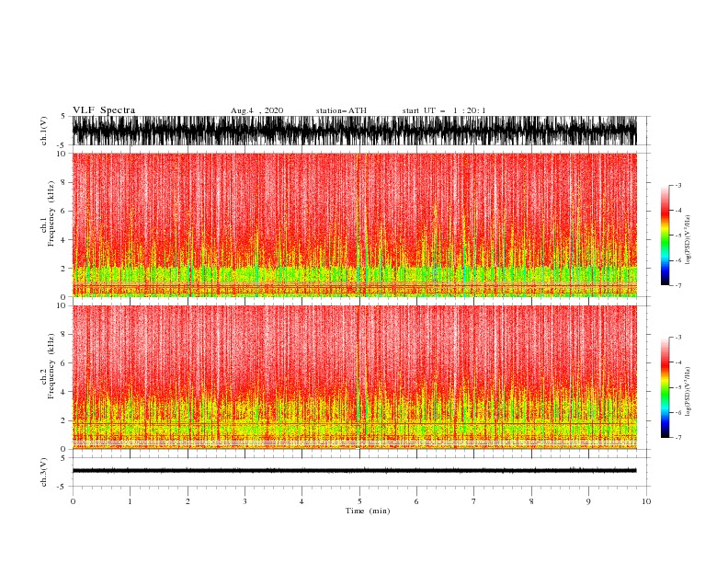Click the "8" kHz tick on ch.1 frequency axis
Viewport: 728px width, 563px height.
[x=63, y=182]
